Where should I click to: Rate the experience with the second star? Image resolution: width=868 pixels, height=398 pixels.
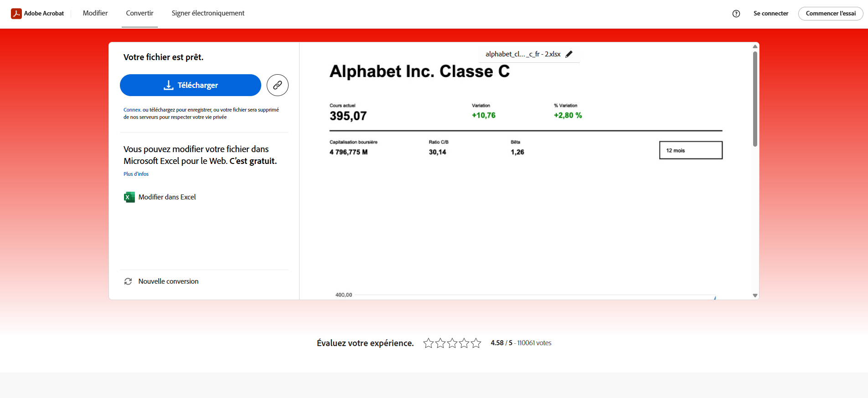point(440,343)
